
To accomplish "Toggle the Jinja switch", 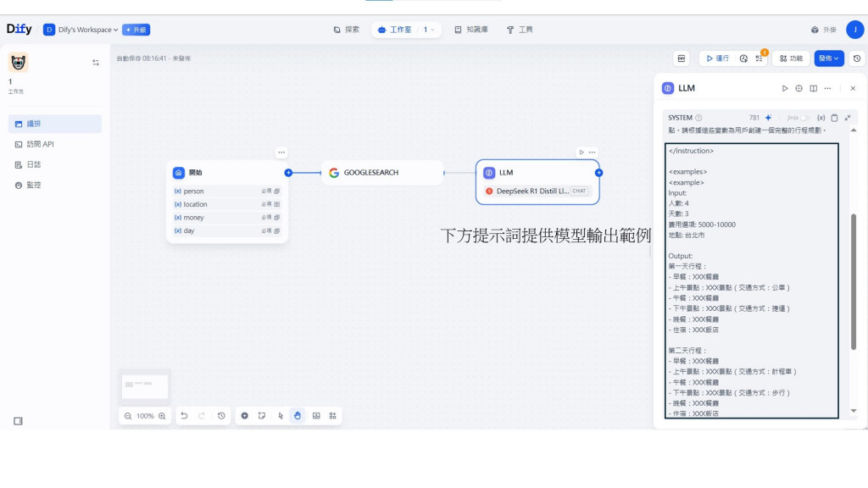I will coord(805,118).
